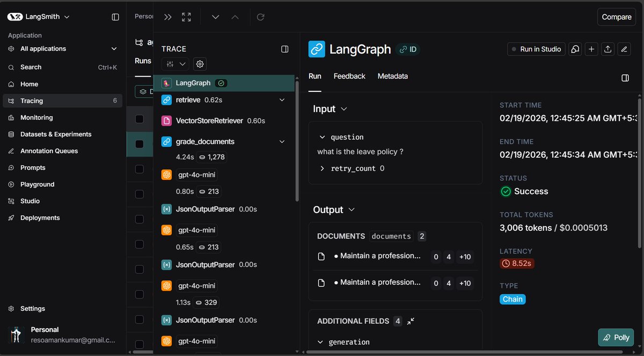This screenshot has height=356, width=644.
Task: Open the Polly assistant button
Action: (x=616, y=338)
